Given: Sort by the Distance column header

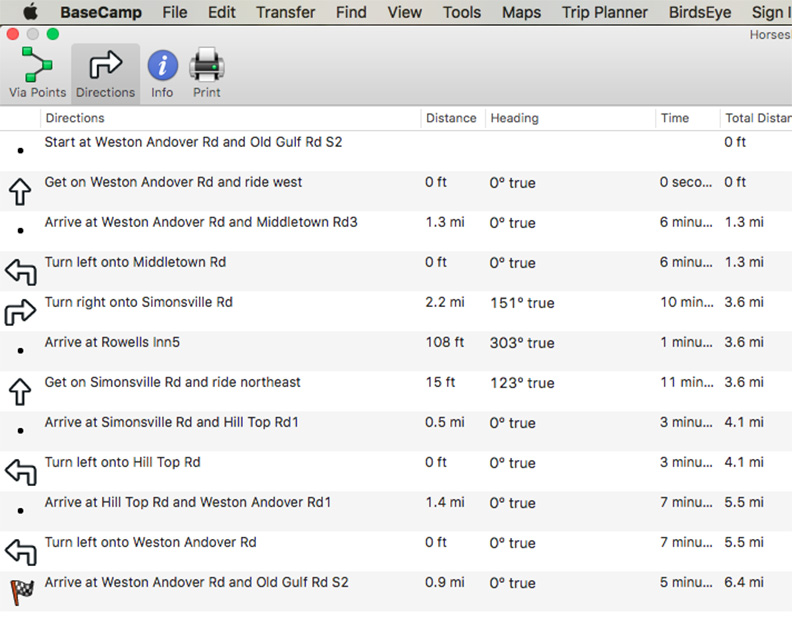Looking at the screenshot, I should 451,118.
